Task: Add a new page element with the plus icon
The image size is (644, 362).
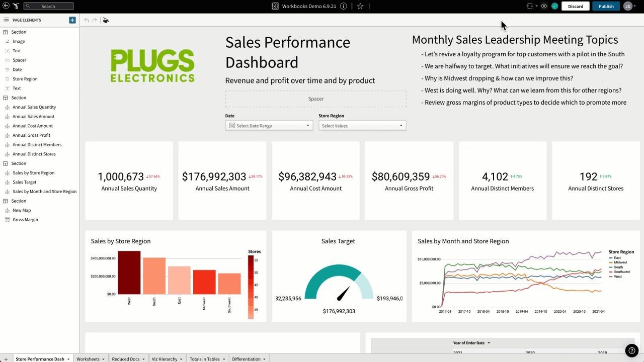Action: 72,20
